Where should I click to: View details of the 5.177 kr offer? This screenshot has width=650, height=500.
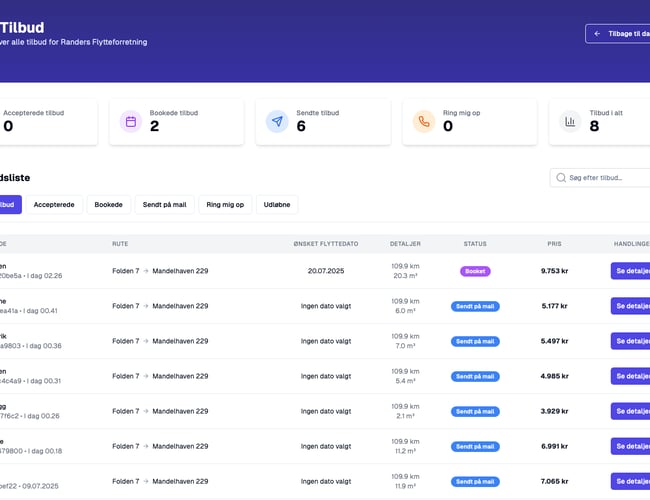(x=631, y=306)
